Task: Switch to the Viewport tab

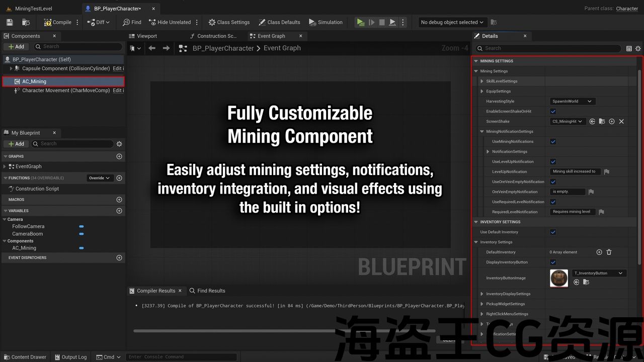Action: pyautogui.click(x=146, y=36)
